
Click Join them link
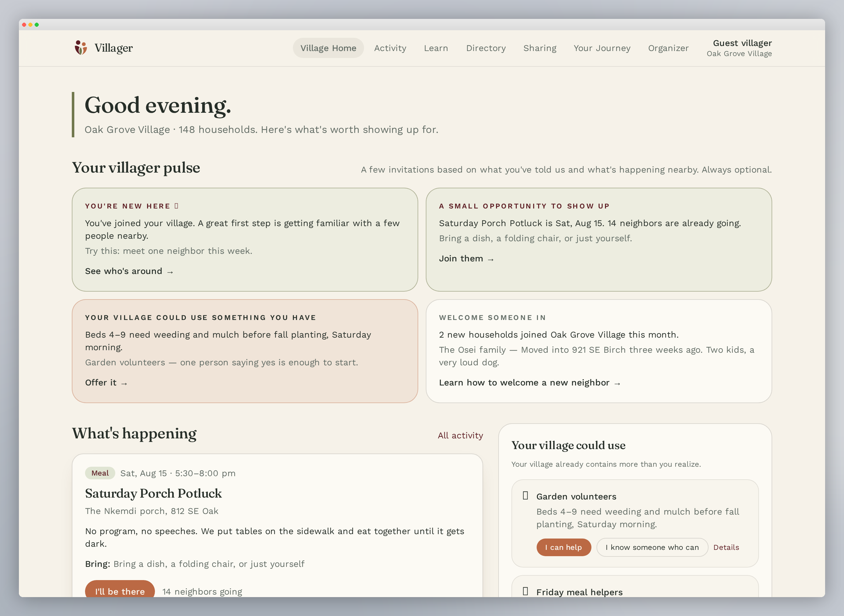click(466, 259)
